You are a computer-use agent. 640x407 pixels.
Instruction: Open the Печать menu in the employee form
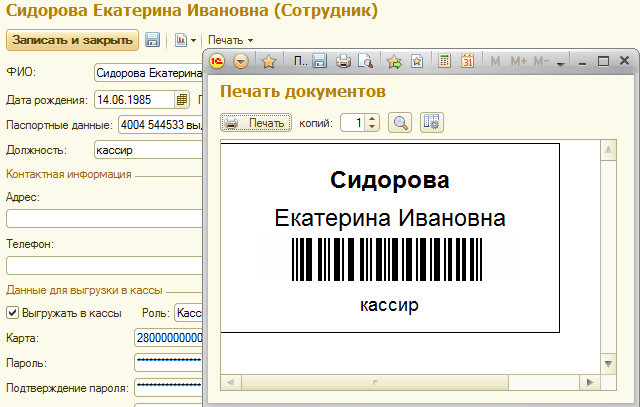pyautogui.click(x=231, y=40)
